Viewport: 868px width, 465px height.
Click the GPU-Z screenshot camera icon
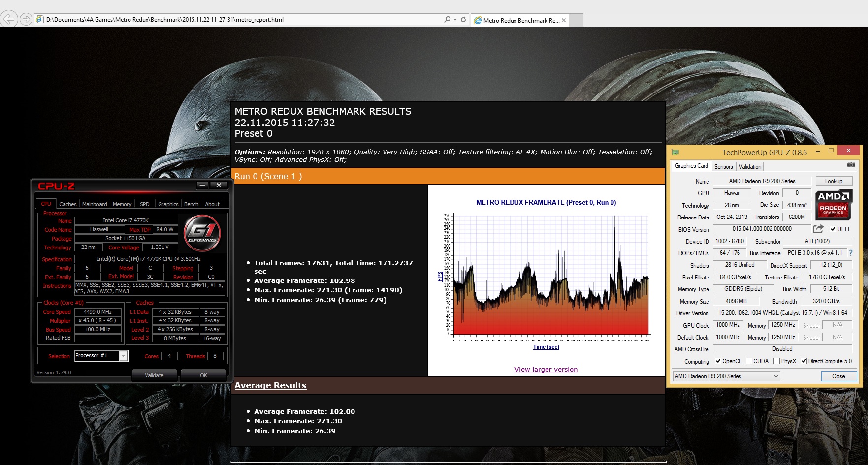[851, 165]
